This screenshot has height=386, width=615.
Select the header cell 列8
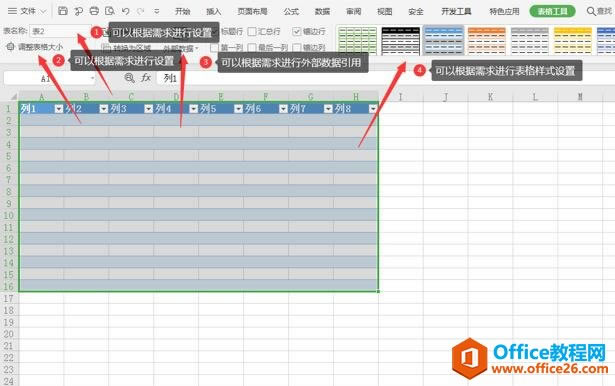tap(356, 109)
